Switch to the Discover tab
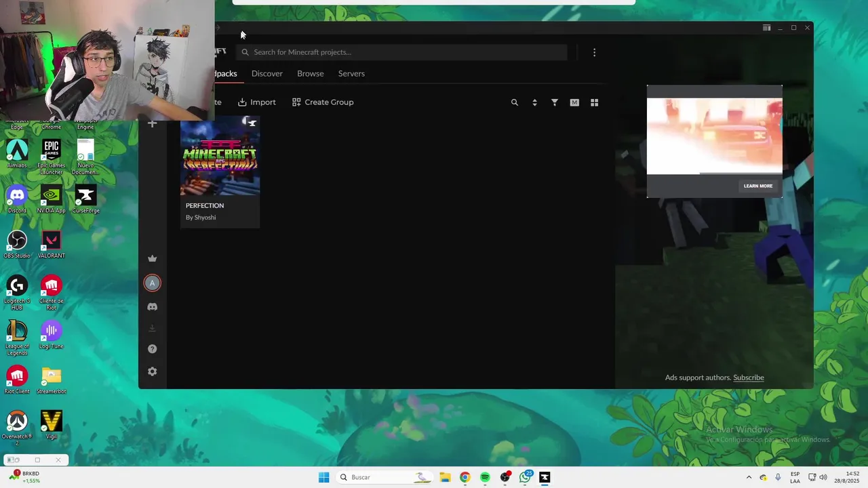This screenshot has height=488, width=868. tap(267, 73)
